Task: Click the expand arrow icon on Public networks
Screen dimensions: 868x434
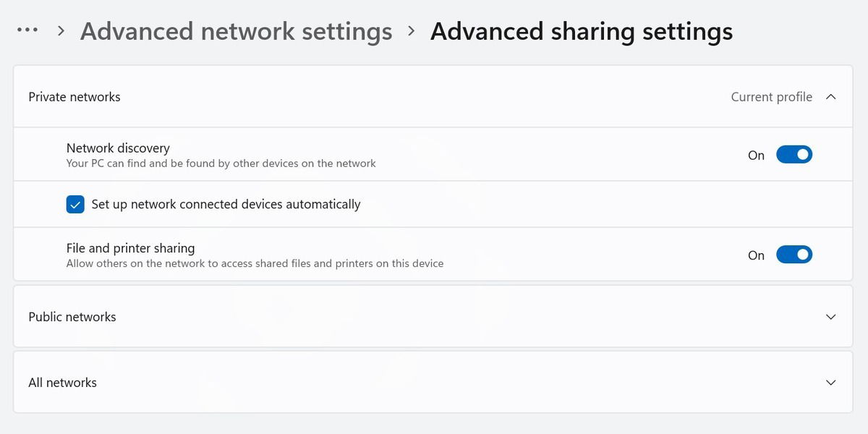Action: point(830,317)
